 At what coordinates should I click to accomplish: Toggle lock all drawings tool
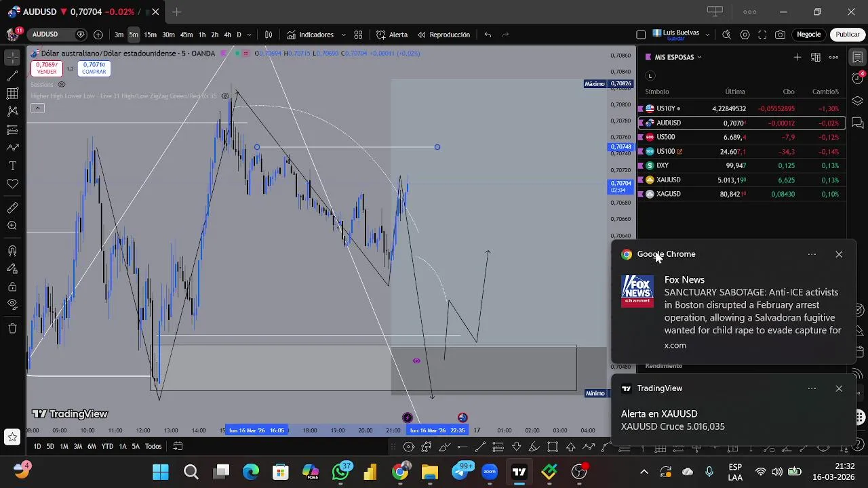point(12,287)
